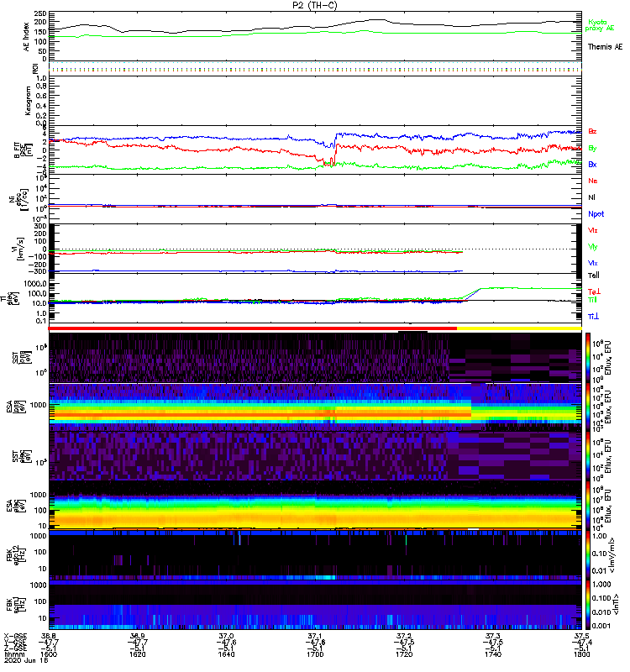
Task: Click the "Keogram" panel axis label
Action: (28, 101)
